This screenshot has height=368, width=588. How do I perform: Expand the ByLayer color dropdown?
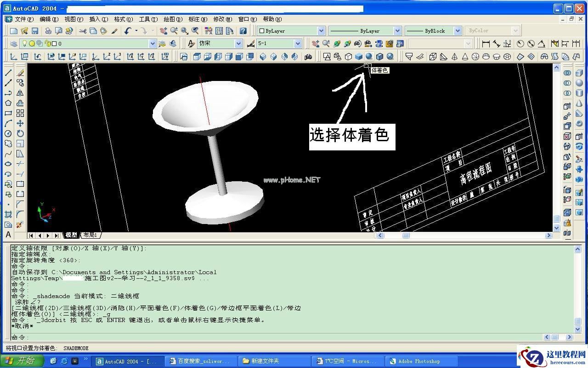(x=321, y=31)
